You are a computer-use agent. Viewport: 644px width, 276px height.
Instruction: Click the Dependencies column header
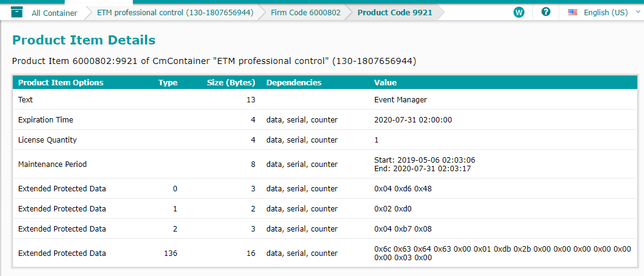pyautogui.click(x=294, y=82)
